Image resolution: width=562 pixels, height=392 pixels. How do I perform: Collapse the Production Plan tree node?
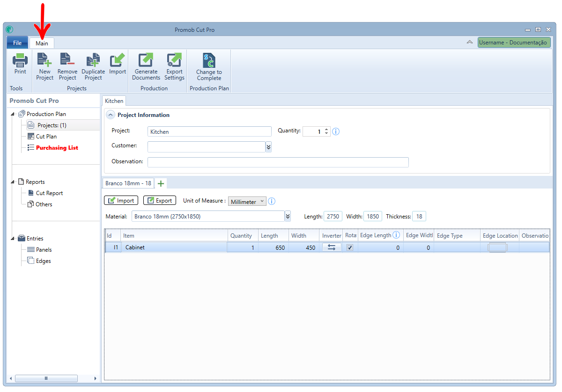point(13,114)
